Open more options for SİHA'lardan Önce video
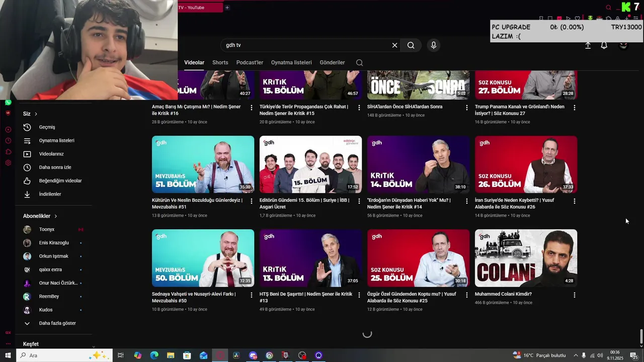644x362 pixels. [467, 108]
